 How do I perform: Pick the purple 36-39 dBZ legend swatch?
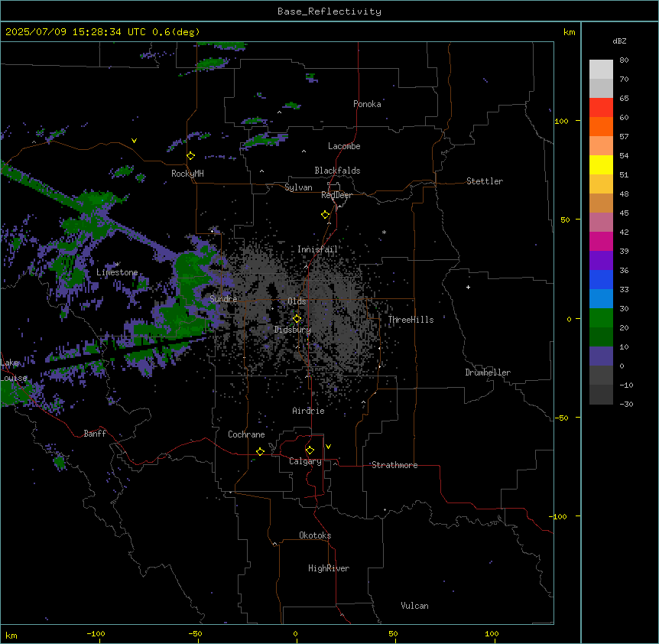click(x=601, y=261)
